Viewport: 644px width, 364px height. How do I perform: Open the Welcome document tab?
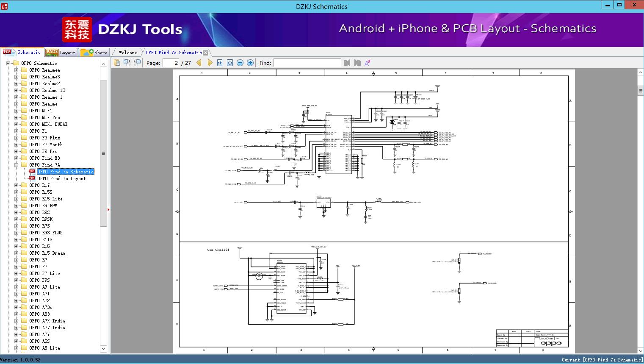[x=128, y=53]
